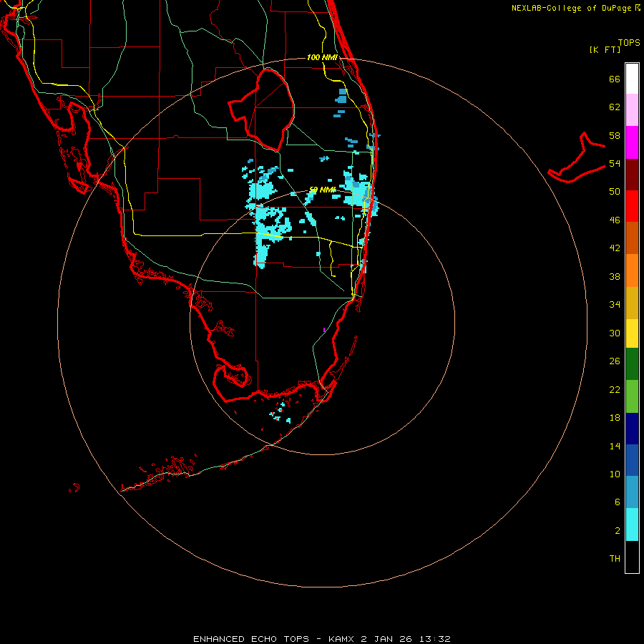The image size is (644, 644).
Task: Click the legend value '2'
Action: [617, 530]
